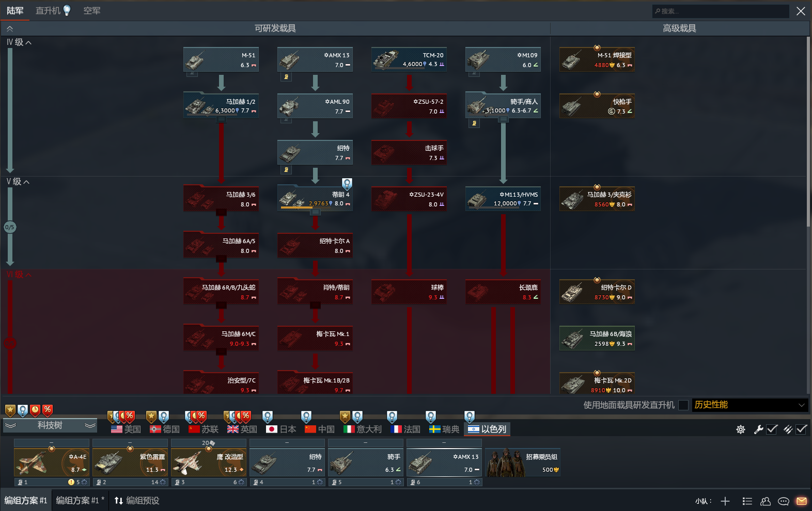Click 招募乘员组 recruit crew button
The image size is (812, 511).
[x=523, y=462]
